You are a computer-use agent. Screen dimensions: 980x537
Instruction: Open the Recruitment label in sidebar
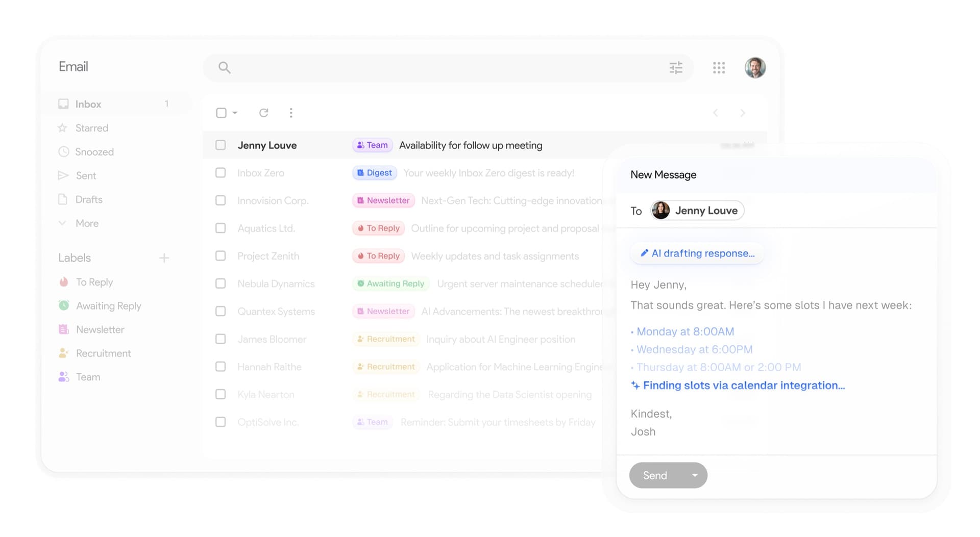pos(95,353)
